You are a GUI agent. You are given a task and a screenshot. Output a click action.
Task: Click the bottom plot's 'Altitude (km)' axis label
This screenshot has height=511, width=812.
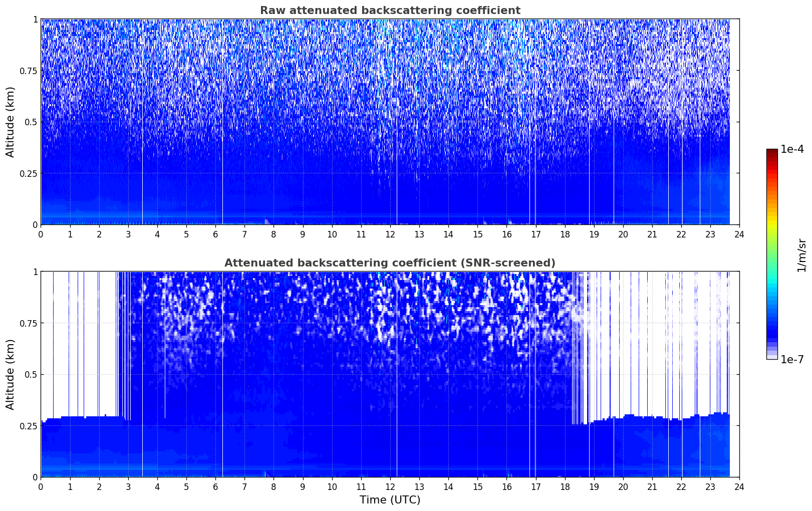pos(11,374)
